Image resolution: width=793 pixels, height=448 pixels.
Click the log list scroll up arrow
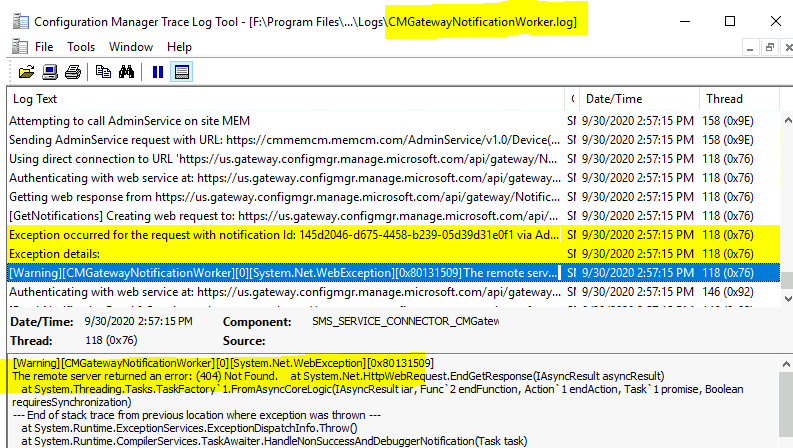(x=787, y=120)
